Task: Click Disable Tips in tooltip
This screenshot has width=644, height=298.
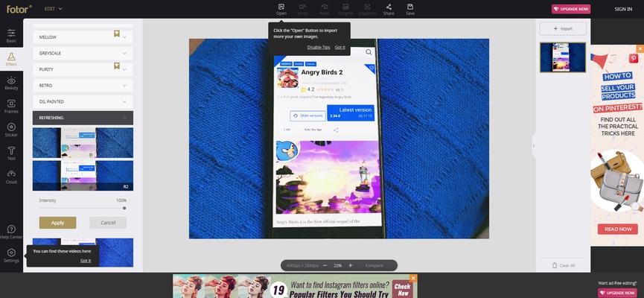Action: [319, 47]
